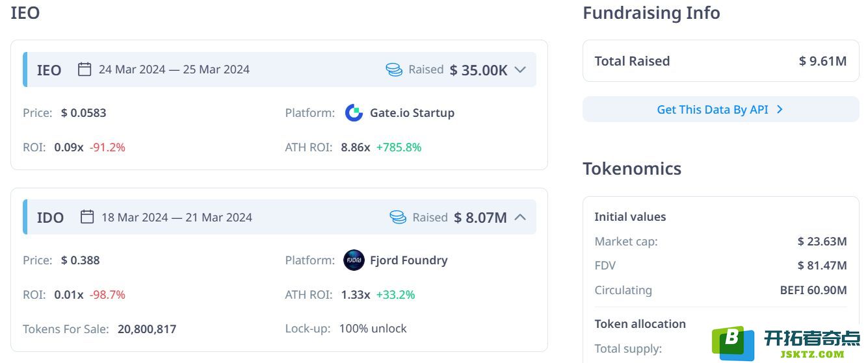
Task: Click the Total Raised $ 9.61M card
Action: (x=720, y=61)
